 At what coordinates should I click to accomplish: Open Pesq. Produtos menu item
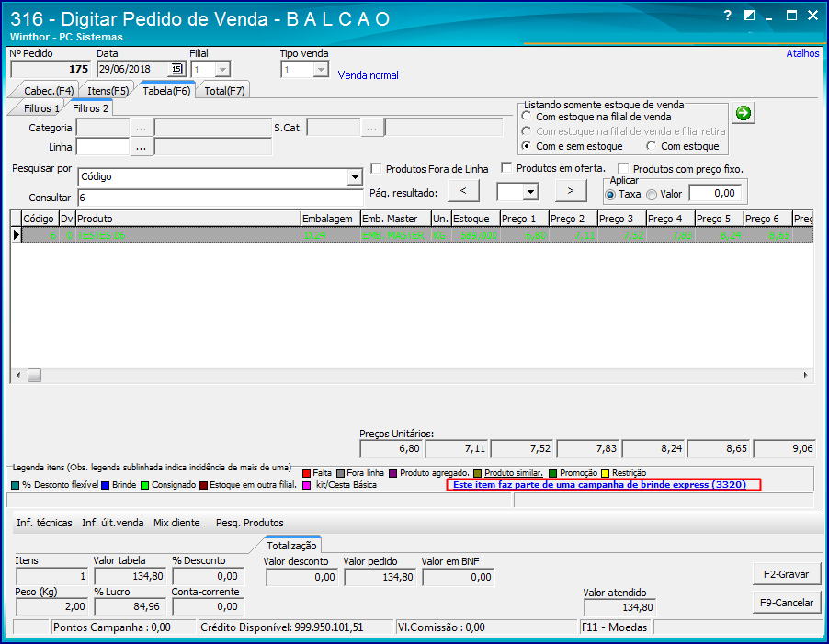pyautogui.click(x=250, y=523)
